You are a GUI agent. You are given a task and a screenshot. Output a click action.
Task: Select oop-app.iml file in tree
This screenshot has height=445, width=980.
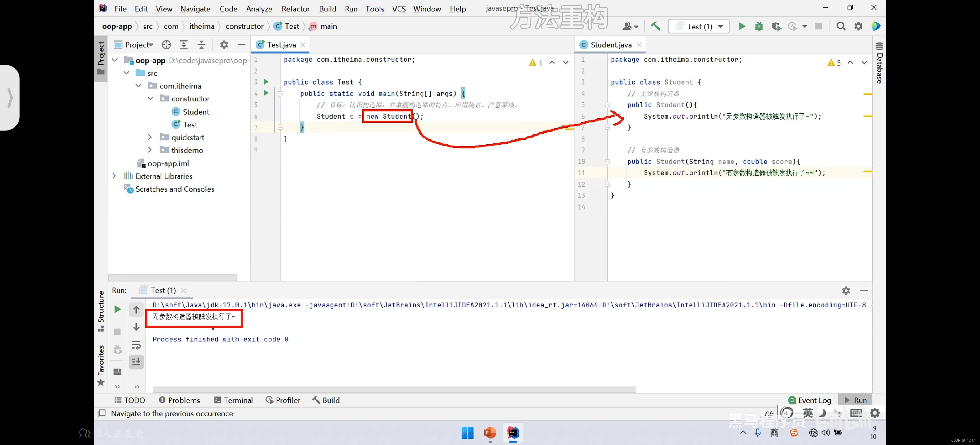point(163,163)
